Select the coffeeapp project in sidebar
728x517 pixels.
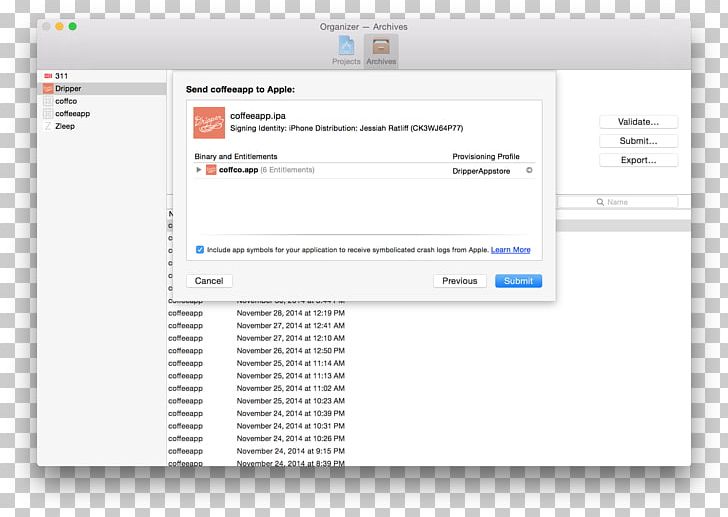point(104,113)
